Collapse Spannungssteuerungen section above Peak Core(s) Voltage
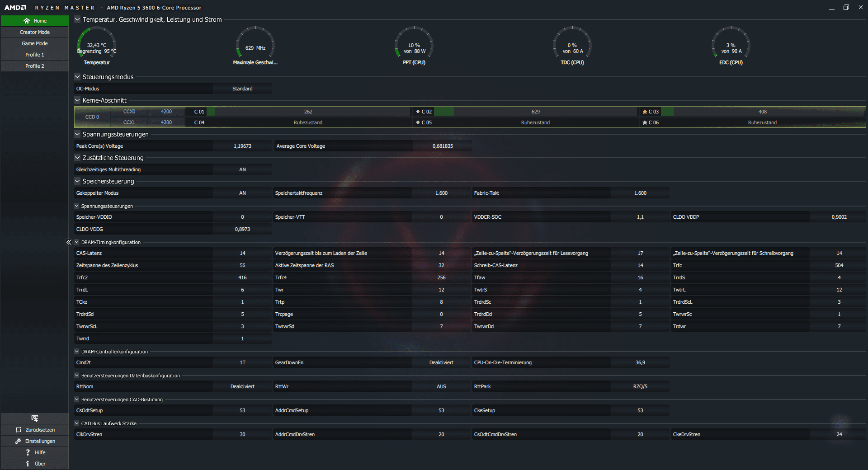This screenshot has width=868, height=470. coord(77,134)
